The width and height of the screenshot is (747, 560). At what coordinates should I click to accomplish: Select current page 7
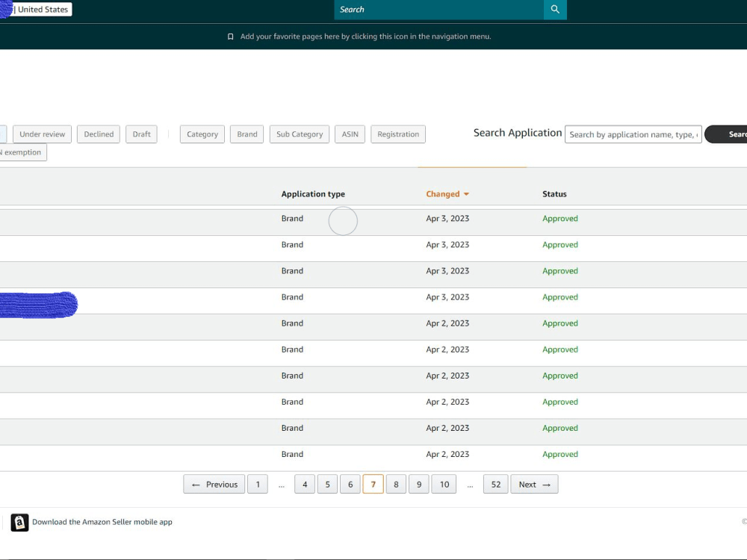373,485
